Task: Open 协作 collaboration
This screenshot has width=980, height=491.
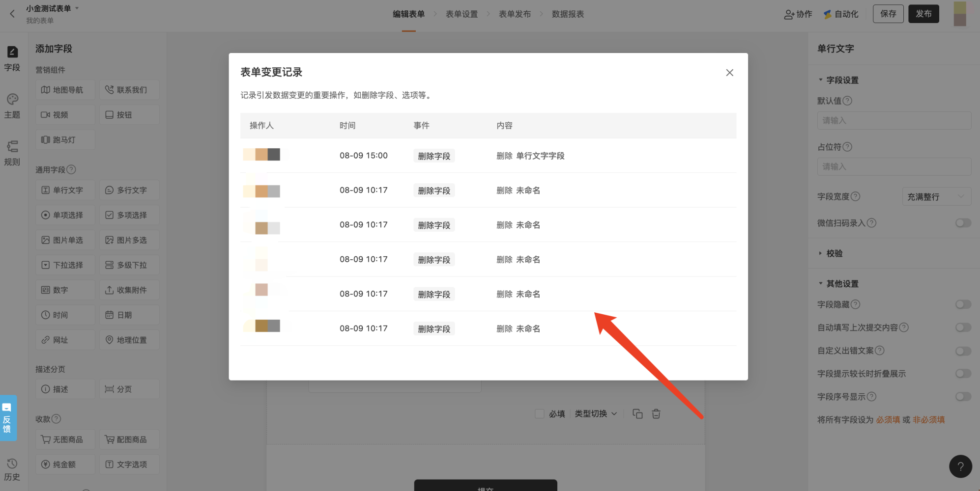Action: (x=798, y=14)
